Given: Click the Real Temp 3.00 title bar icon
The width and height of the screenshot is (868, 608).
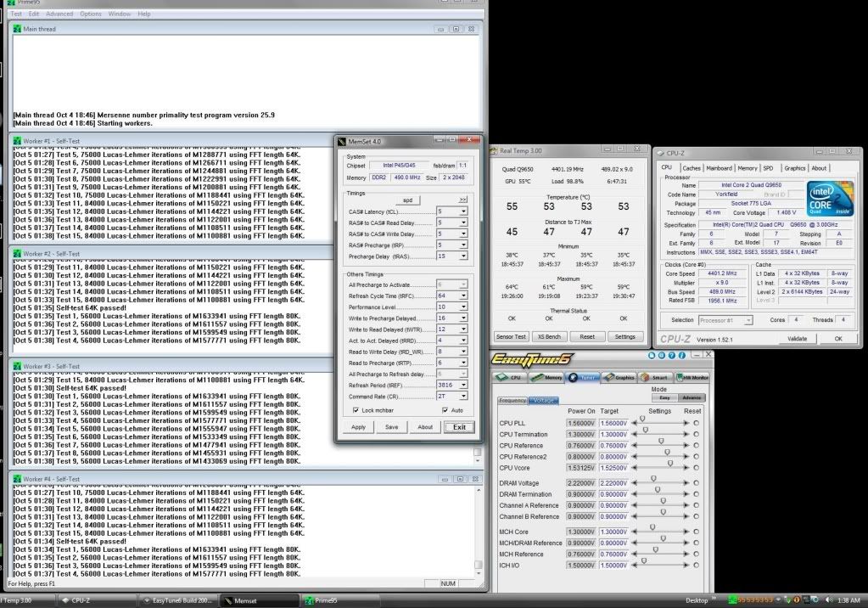Looking at the screenshot, I should [x=494, y=150].
